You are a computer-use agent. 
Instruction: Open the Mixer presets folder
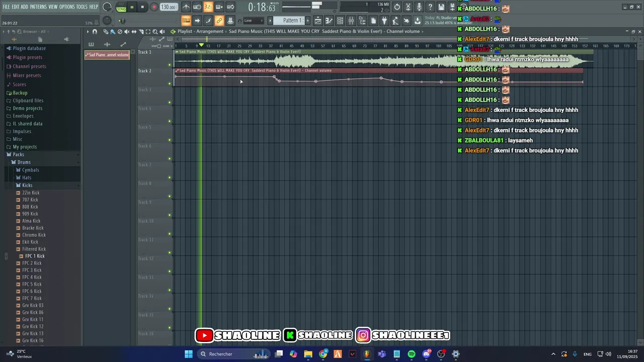point(27,75)
